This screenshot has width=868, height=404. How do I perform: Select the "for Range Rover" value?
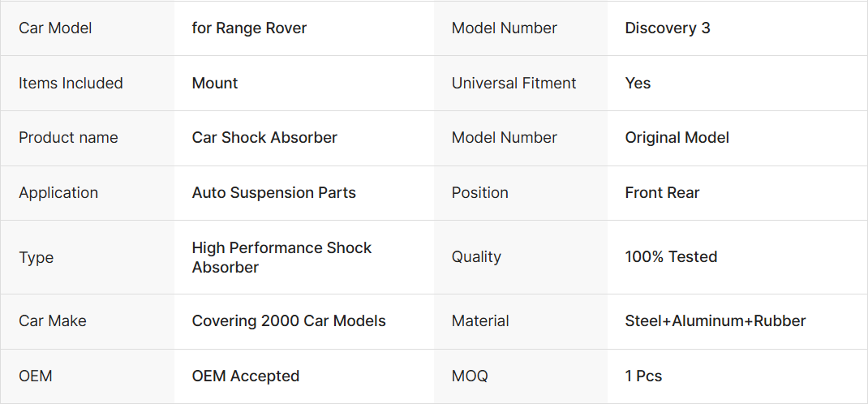tap(249, 28)
